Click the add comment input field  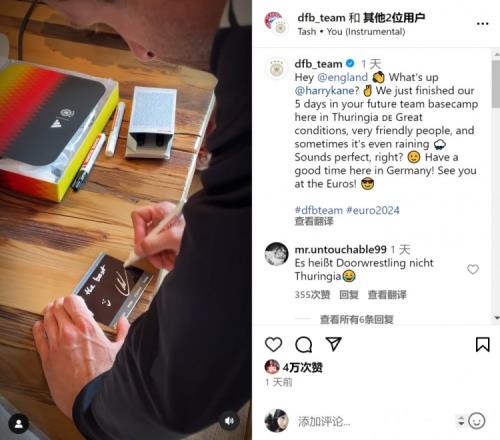point(373,421)
